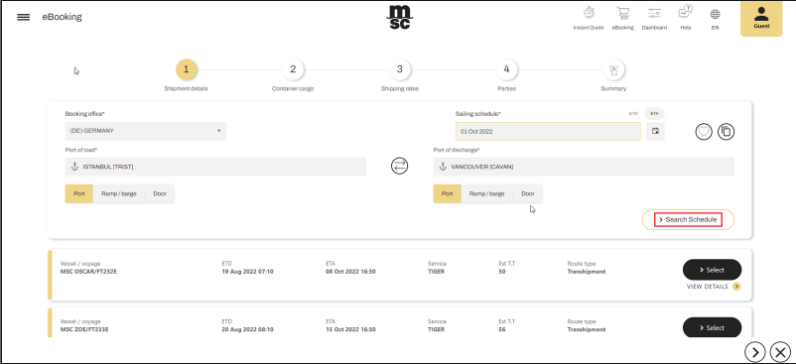Viewport: 796px width, 364px height.
Task: Click the next arrow circle button
Action: (755, 352)
